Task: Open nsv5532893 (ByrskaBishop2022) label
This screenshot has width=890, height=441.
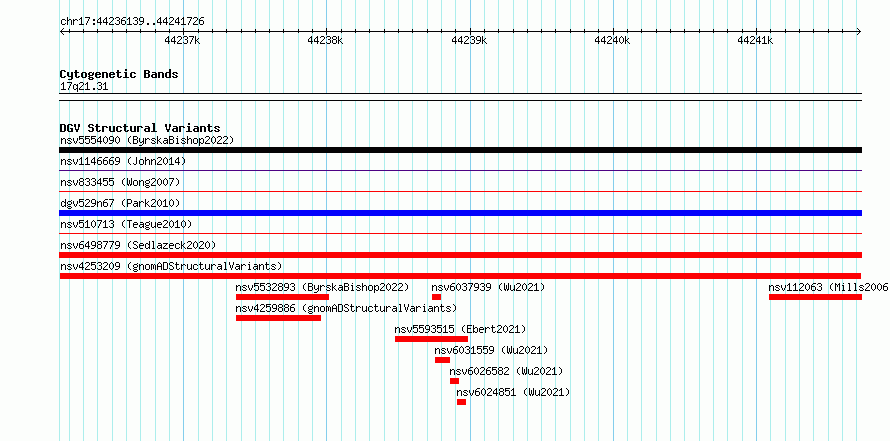Action: point(322,287)
